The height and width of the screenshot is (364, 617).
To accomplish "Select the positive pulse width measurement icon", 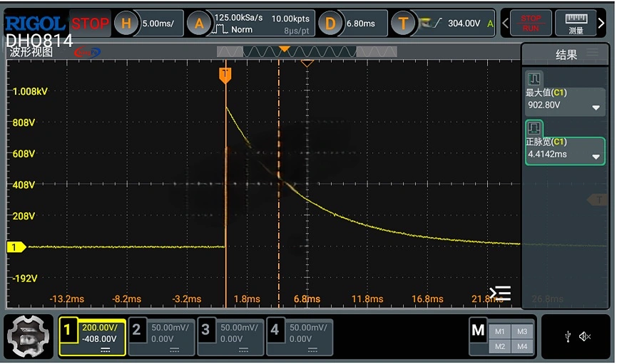I will pos(534,128).
